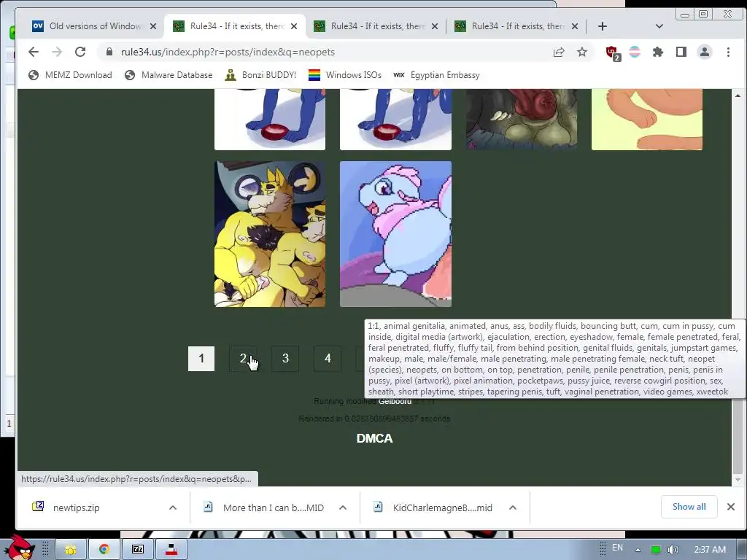Screen dimensions: 747x560
Task: Toggle the browser side panel
Action: (681, 52)
